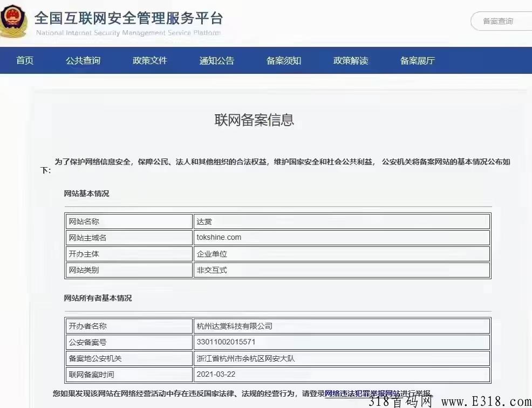Screen dimensions: 532x408
Task: Click the 开办者名称 label cell
Action: (129, 326)
